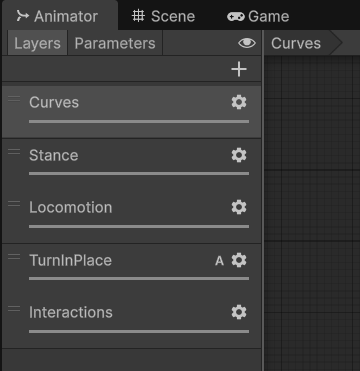Click the drag handle of Interactions layer
The height and width of the screenshot is (371, 360).
point(14,309)
